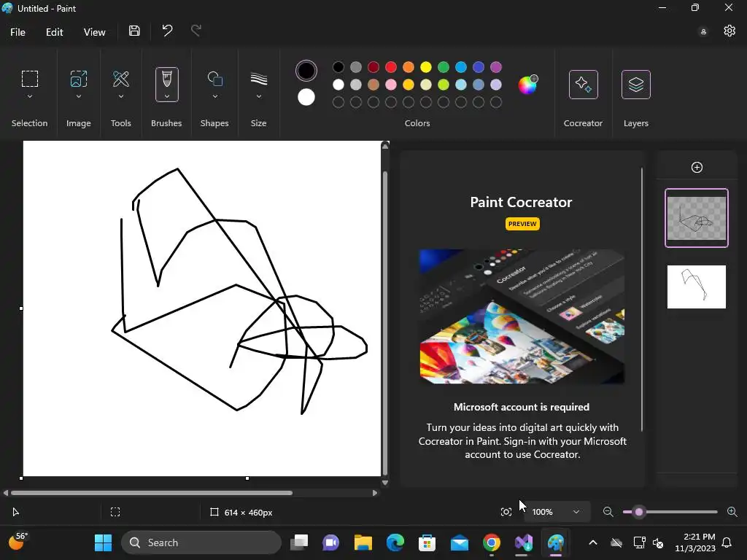
Task: Select the rectangular Selection tool icon
Action: (x=29, y=79)
